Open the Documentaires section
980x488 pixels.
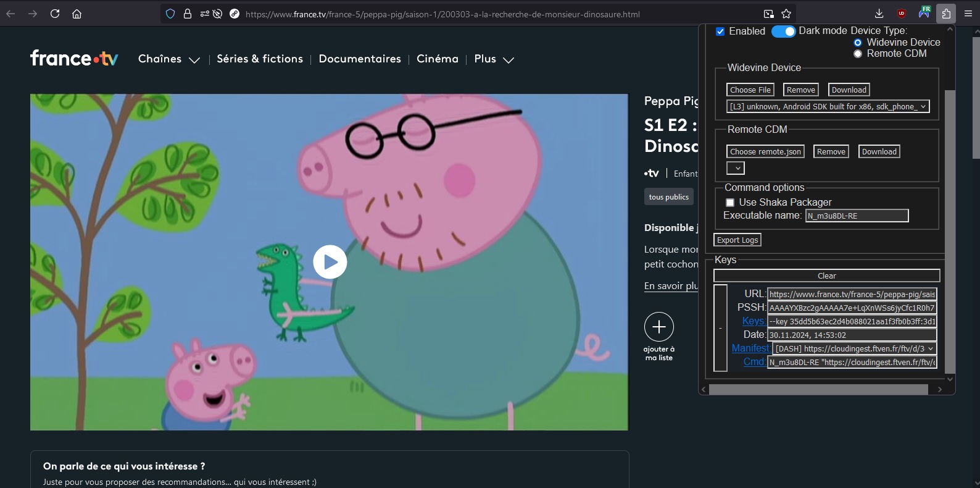click(x=360, y=59)
